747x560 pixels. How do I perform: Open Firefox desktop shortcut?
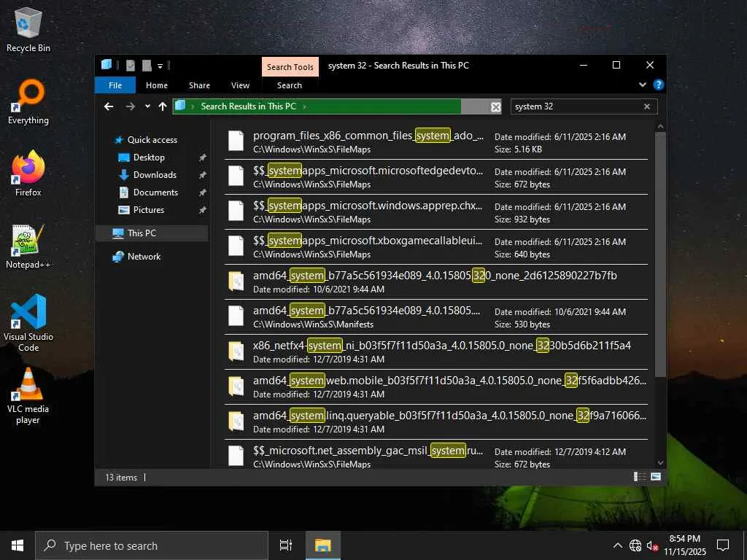click(x=28, y=174)
